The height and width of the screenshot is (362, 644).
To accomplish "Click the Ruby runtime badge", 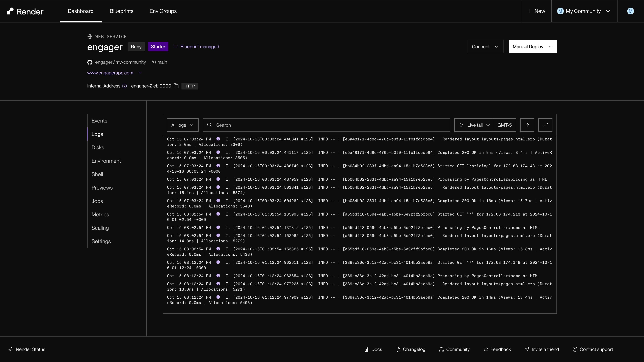I will (x=136, y=47).
